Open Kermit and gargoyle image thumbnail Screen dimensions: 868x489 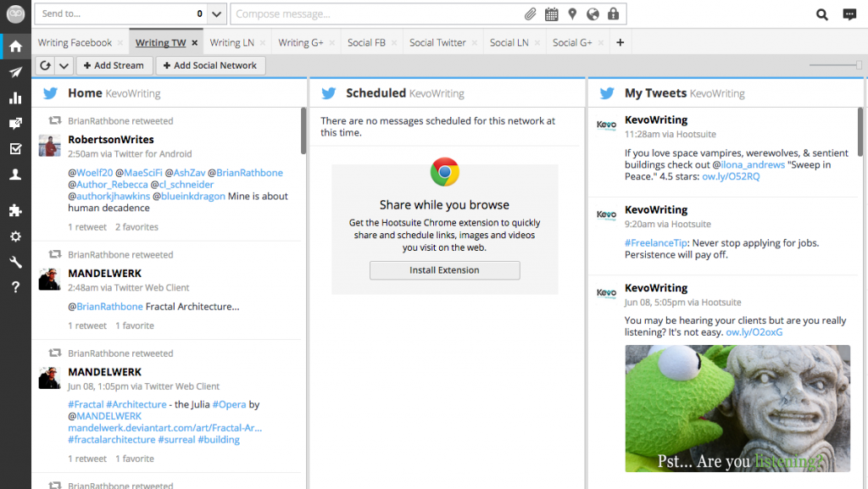737,408
